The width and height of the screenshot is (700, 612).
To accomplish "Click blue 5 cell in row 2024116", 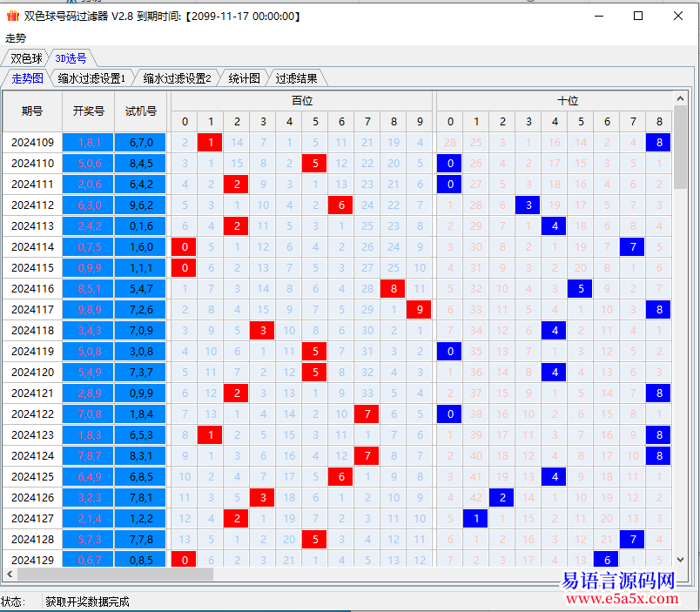I will (580, 289).
